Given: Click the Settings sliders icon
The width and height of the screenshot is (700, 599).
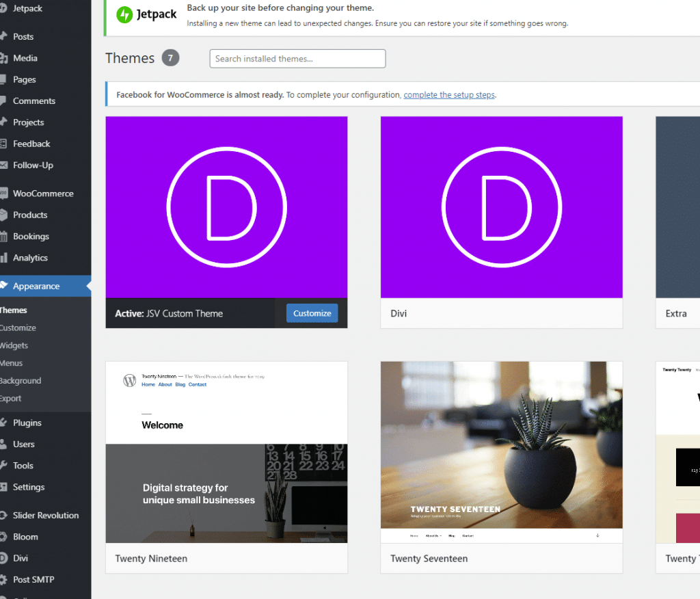Looking at the screenshot, I should coord(3,487).
